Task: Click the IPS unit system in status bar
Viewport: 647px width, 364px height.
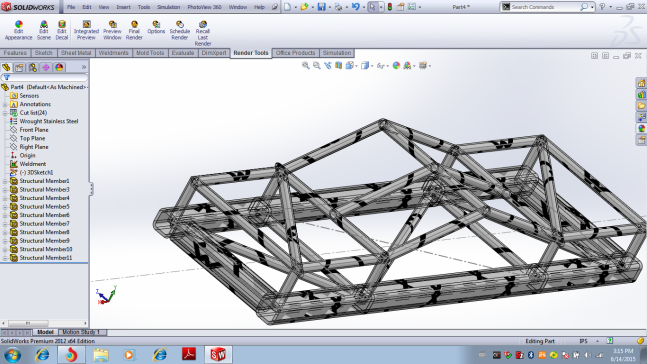Action: click(583, 341)
